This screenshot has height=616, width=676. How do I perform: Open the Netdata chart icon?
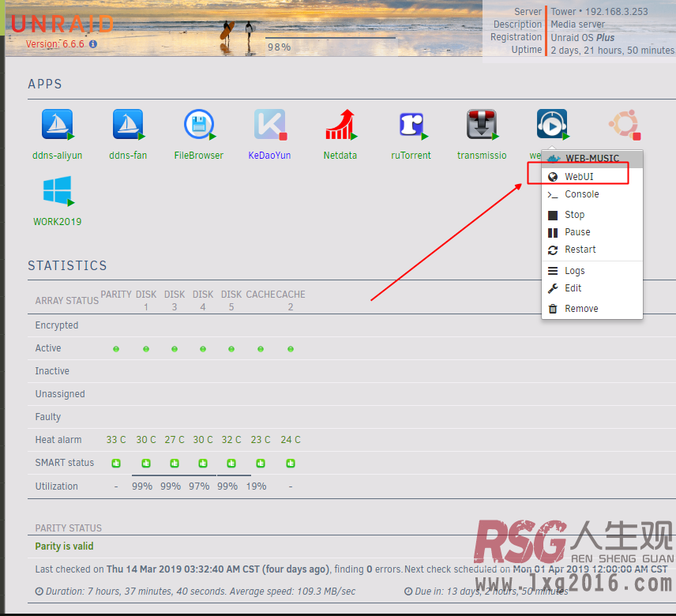point(340,124)
